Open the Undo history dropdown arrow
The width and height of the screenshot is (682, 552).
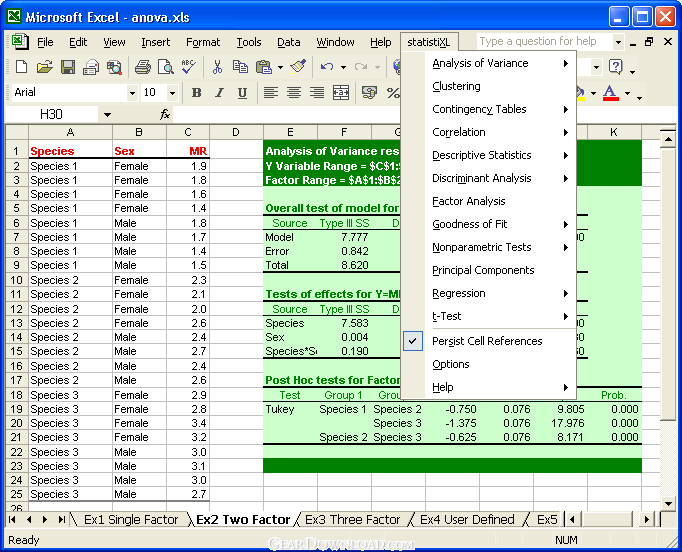tap(344, 67)
